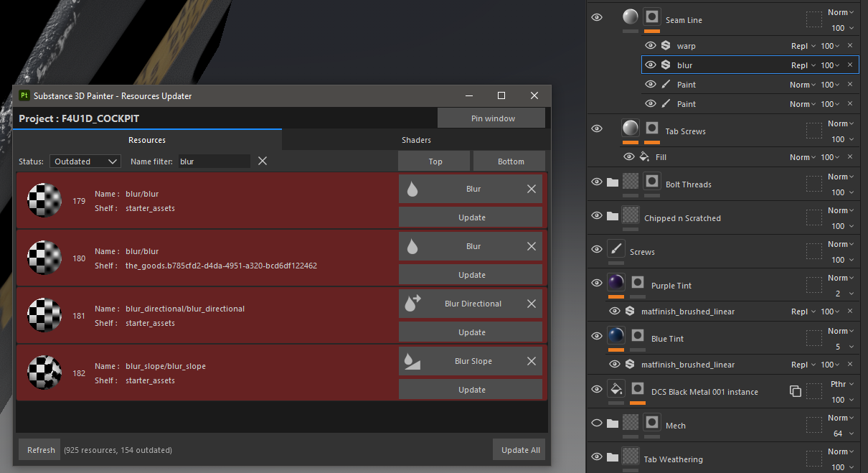Open the opacity value control on Blue Tint layer
The width and height of the screenshot is (868, 473).
pyautogui.click(x=839, y=347)
